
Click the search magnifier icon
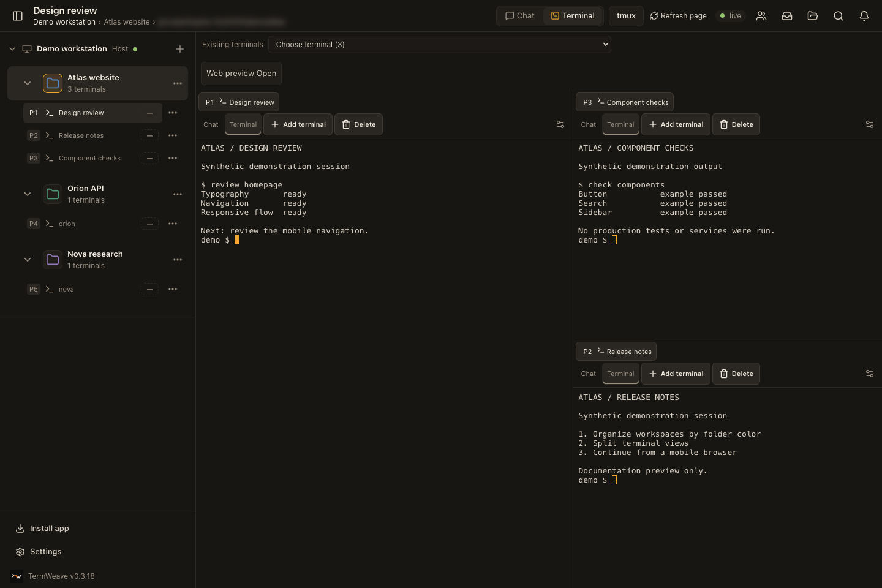839,16
